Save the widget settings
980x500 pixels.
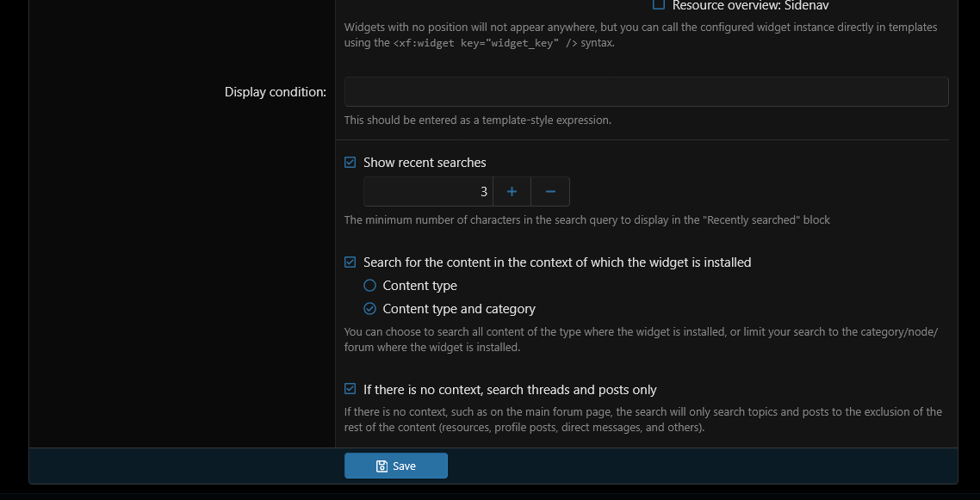pyautogui.click(x=395, y=466)
